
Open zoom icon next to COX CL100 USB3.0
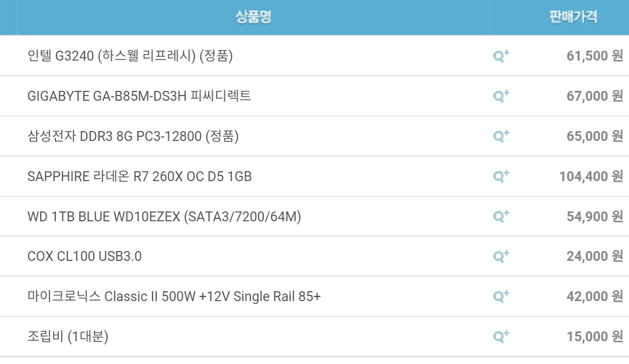[501, 256]
